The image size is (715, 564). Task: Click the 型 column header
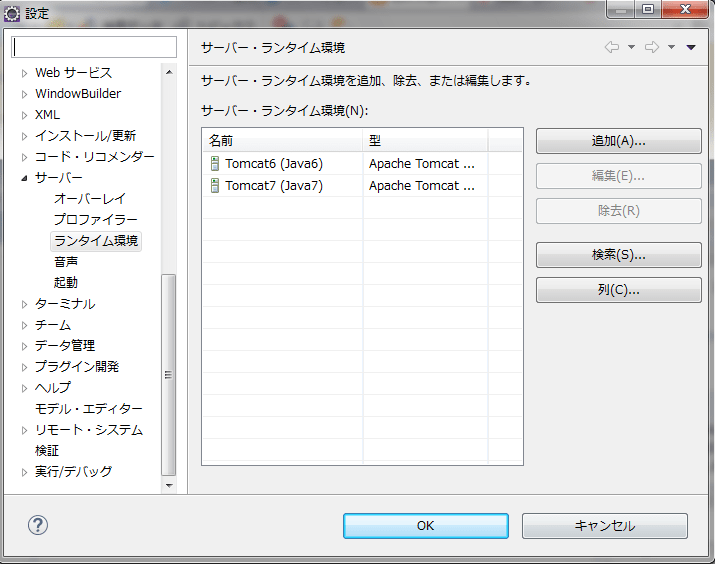[x=425, y=140]
